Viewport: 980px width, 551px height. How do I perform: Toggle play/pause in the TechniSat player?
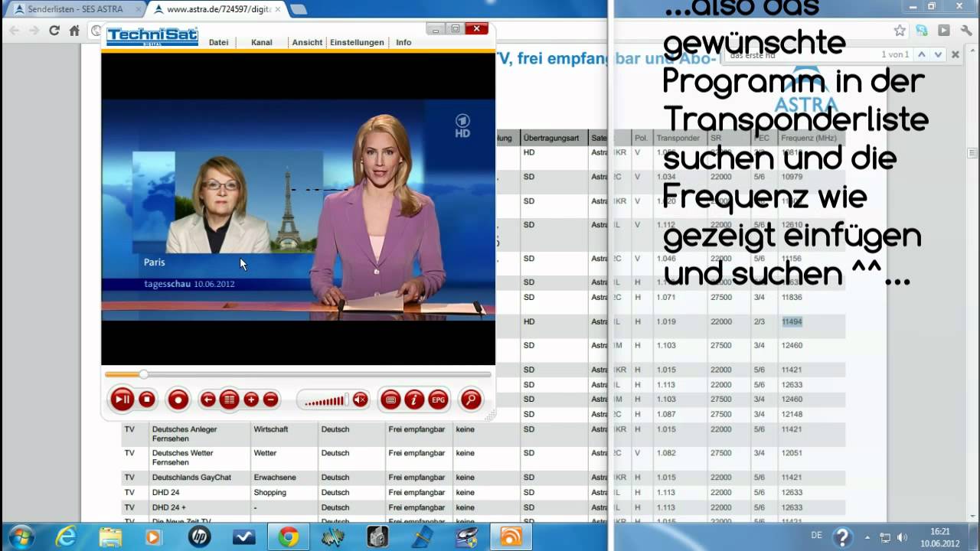[122, 399]
